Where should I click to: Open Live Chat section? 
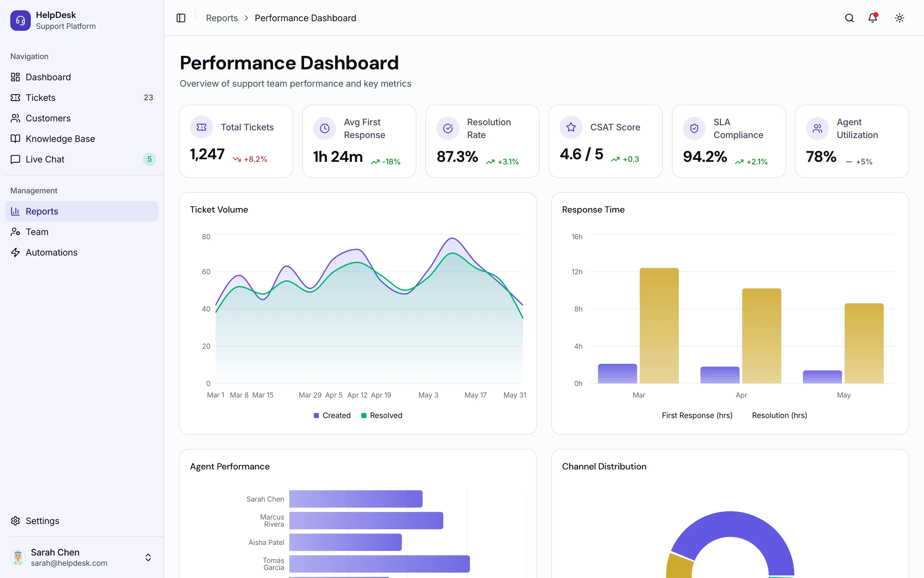82,159
